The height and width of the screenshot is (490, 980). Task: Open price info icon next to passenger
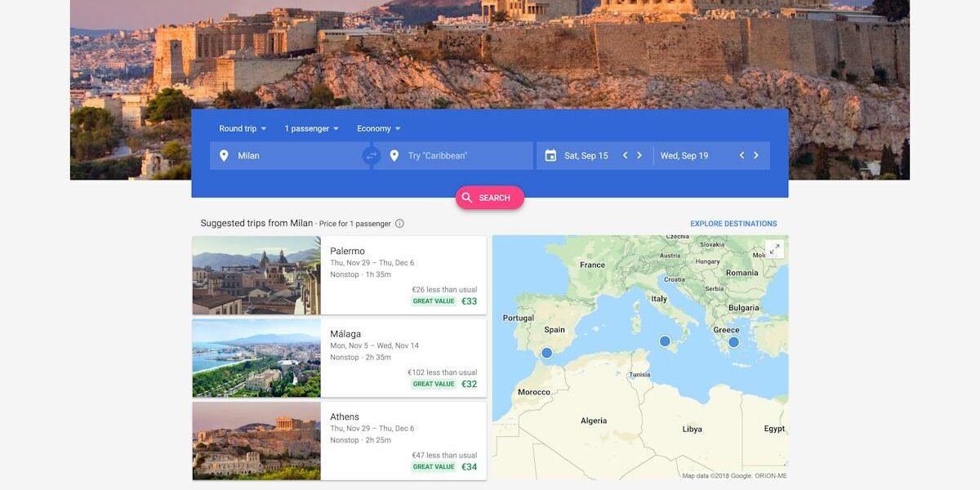tap(399, 224)
